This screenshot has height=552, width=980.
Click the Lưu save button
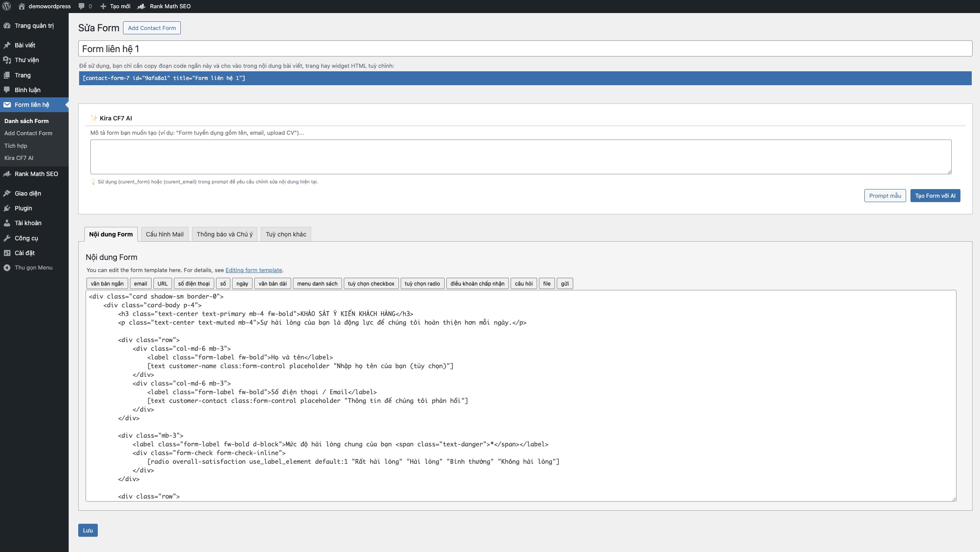pyautogui.click(x=88, y=530)
